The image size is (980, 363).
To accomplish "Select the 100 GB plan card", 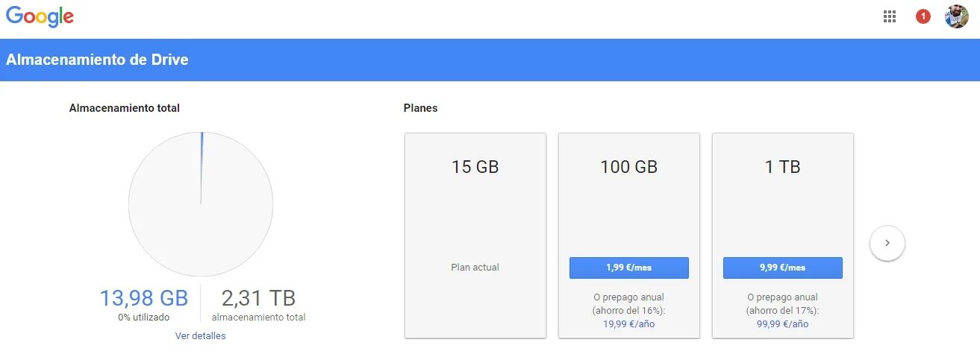I will coord(629,236).
